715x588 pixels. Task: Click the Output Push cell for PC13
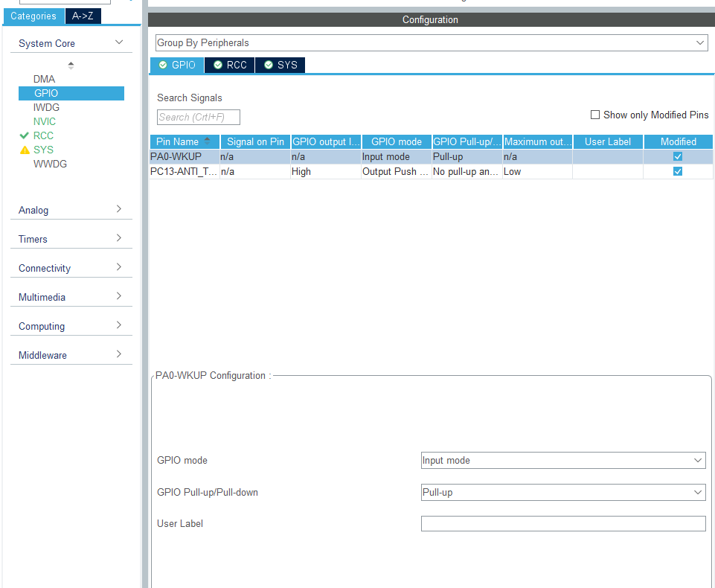click(397, 171)
